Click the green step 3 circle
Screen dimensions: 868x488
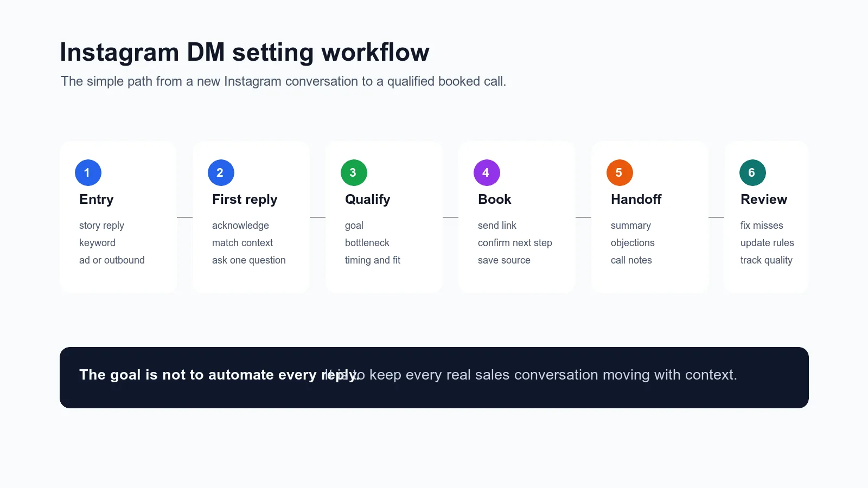click(354, 172)
